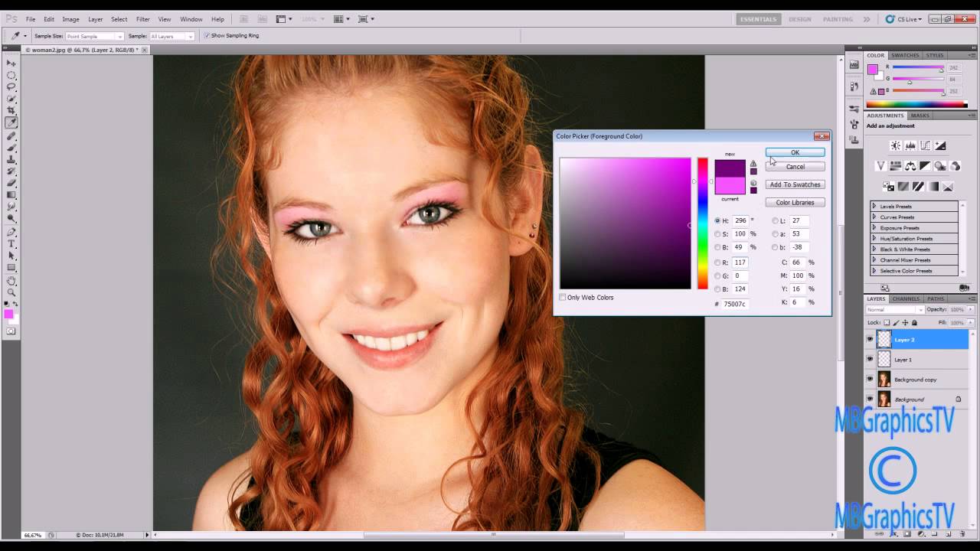
Task: Hide Layer 1 with eye icon
Action: 870,359
